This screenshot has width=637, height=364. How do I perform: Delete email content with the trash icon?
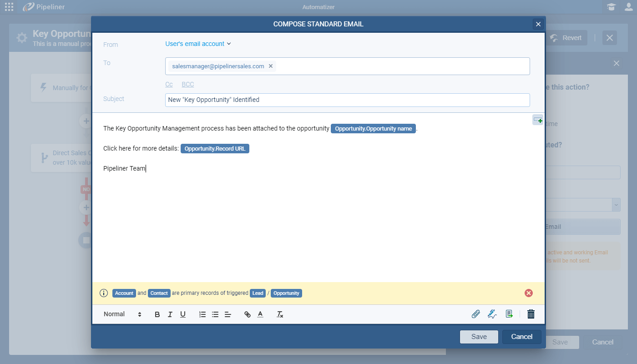531,314
